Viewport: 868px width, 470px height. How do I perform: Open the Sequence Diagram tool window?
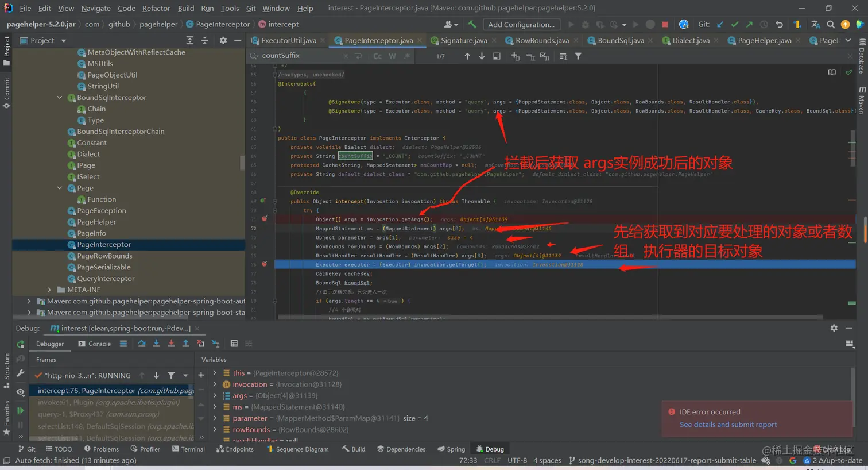pos(297,449)
